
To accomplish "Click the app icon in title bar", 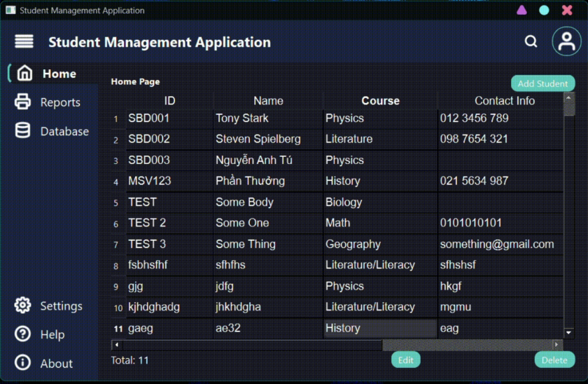I will coord(10,10).
